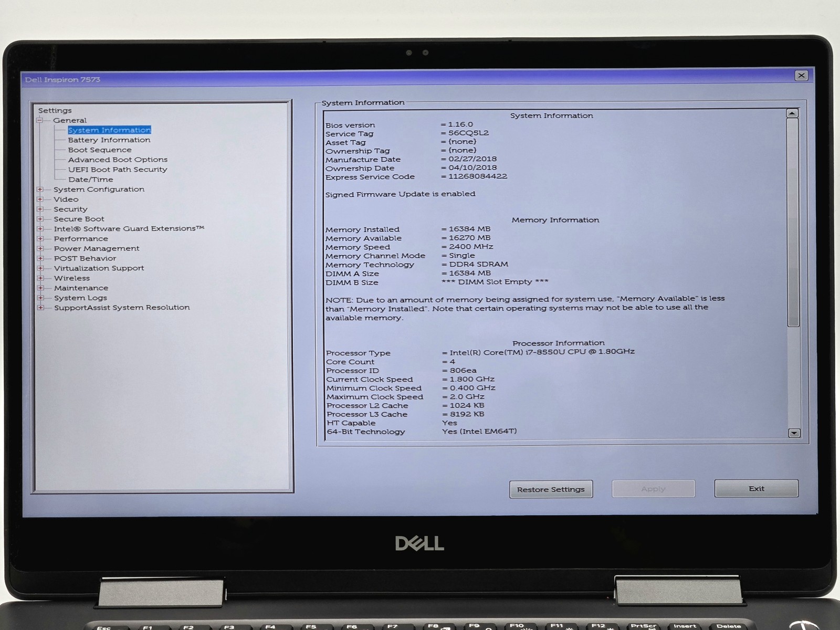This screenshot has width=840, height=630.
Task: Click the scrollbar down arrow
Action: pyautogui.click(x=794, y=433)
